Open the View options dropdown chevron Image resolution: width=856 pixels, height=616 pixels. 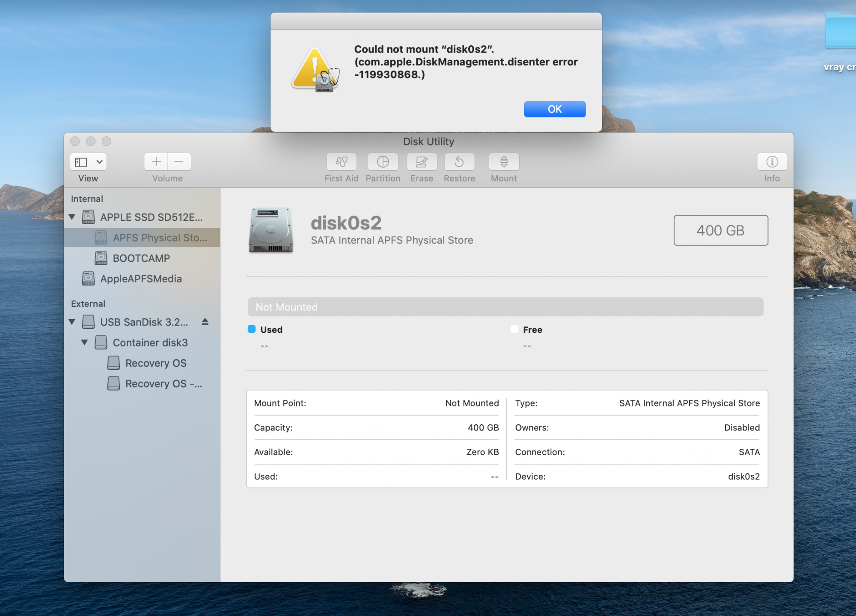pyautogui.click(x=99, y=162)
